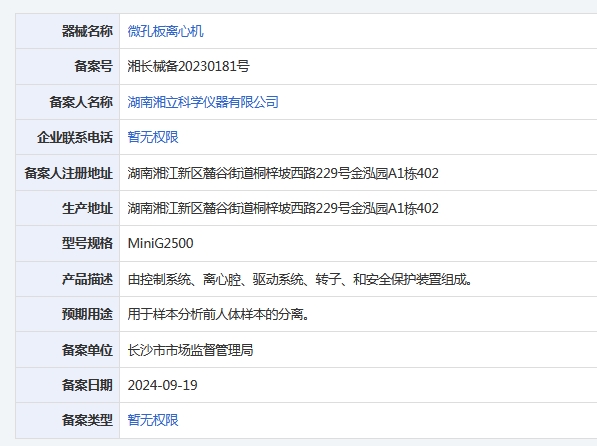Screen dimensions: 597x446
Task: Click the 型号规格 row label
Action: [x=87, y=243]
